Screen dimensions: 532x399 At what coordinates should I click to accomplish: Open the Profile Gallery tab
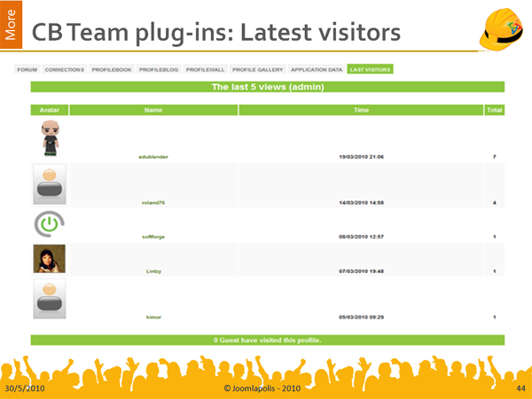tap(257, 69)
